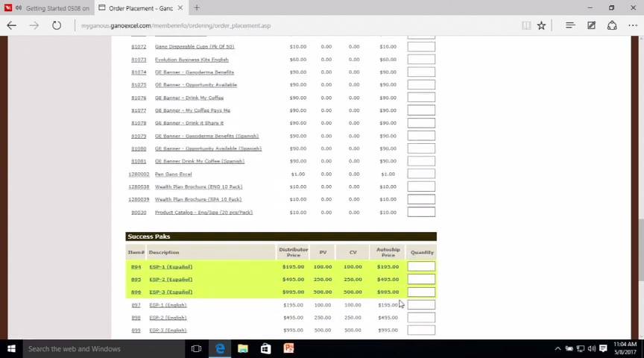Click the taskbar clock showing 11:04 AM
644x358 pixels.
point(625,348)
